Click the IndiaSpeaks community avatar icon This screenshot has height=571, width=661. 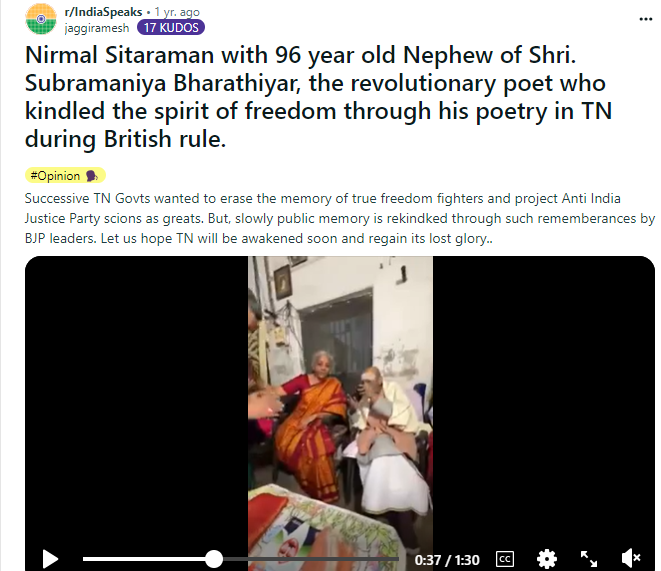pos(41,19)
